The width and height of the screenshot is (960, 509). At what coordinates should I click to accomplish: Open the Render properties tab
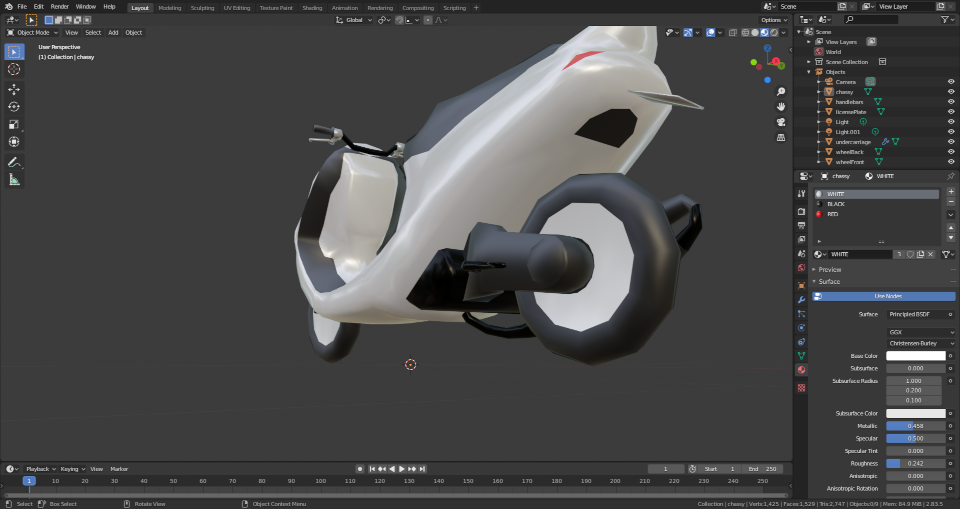click(x=801, y=211)
